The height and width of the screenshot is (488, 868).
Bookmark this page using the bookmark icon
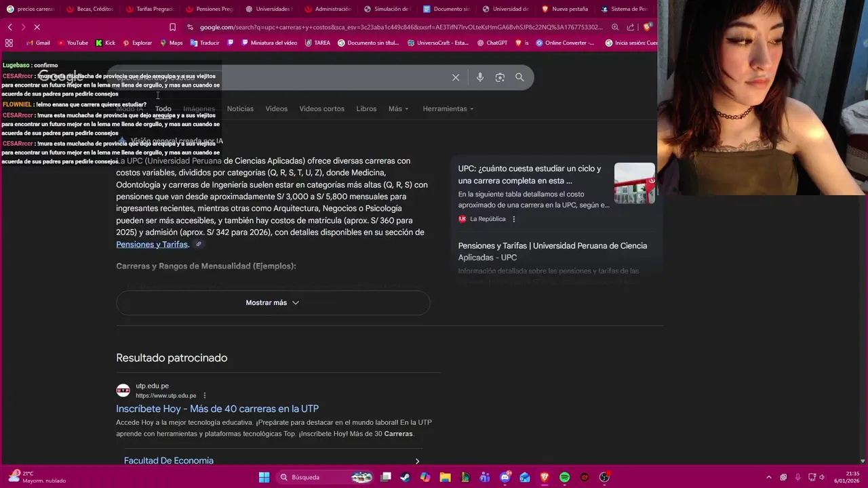[172, 27]
